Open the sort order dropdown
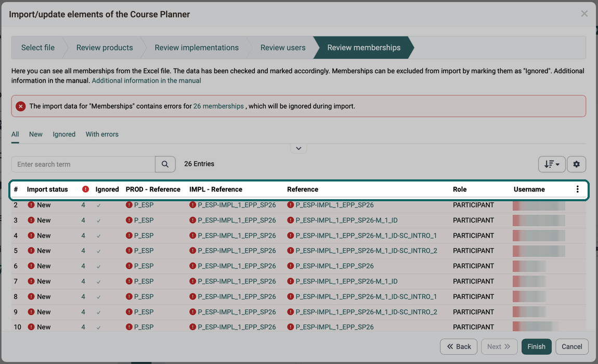 [x=552, y=164]
